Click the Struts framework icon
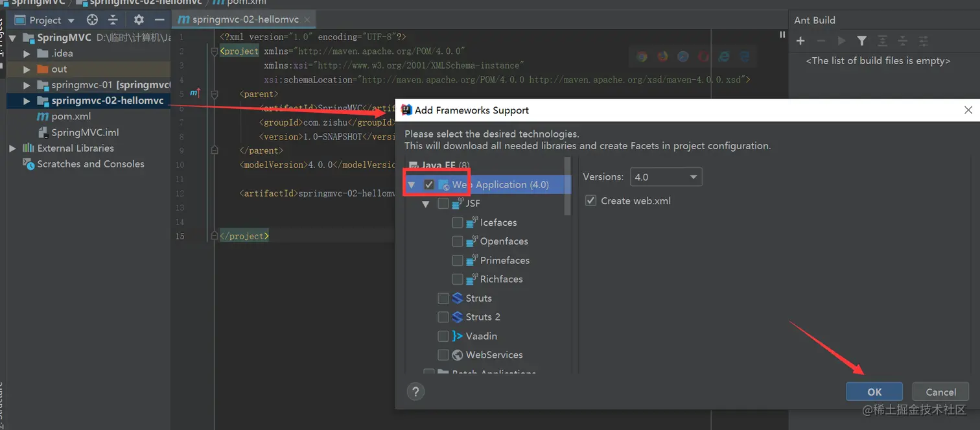980x430 pixels. click(x=458, y=298)
